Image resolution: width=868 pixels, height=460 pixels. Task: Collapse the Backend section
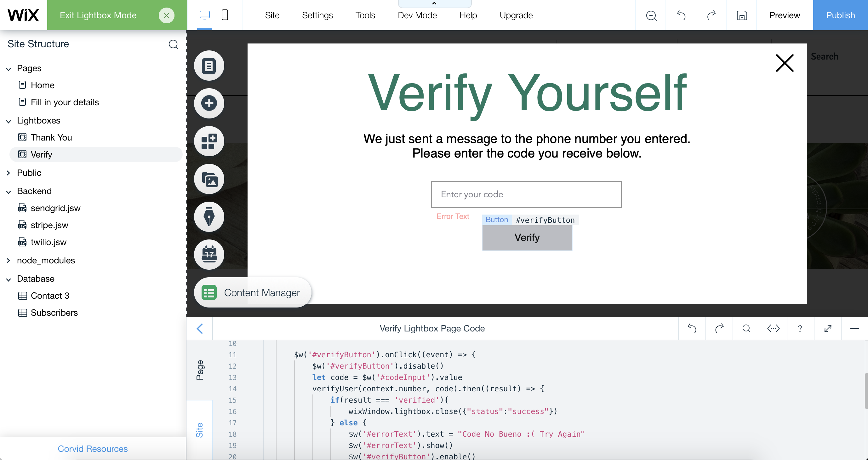tap(9, 192)
